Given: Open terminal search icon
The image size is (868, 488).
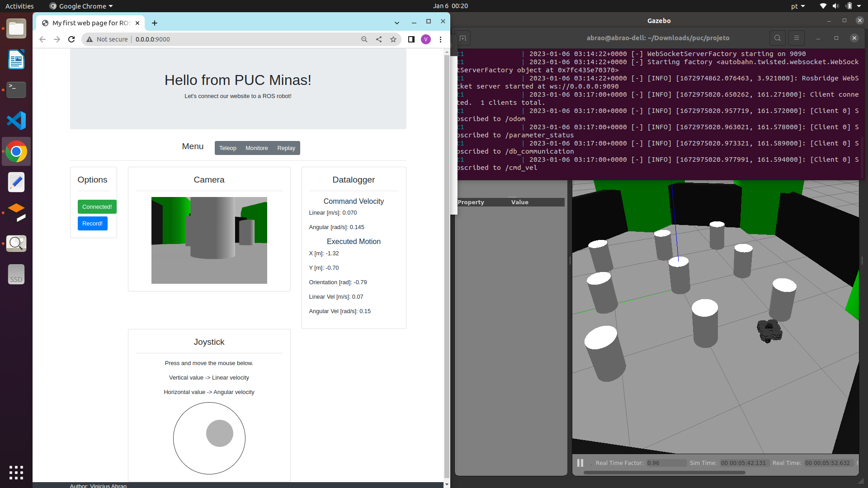Looking at the screenshot, I should coord(777,38).
